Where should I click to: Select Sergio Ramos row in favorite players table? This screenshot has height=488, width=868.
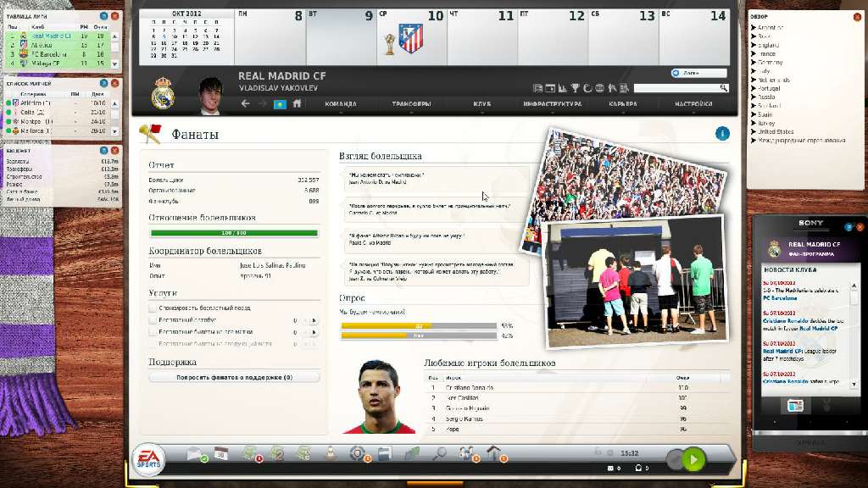coord(576,419)
